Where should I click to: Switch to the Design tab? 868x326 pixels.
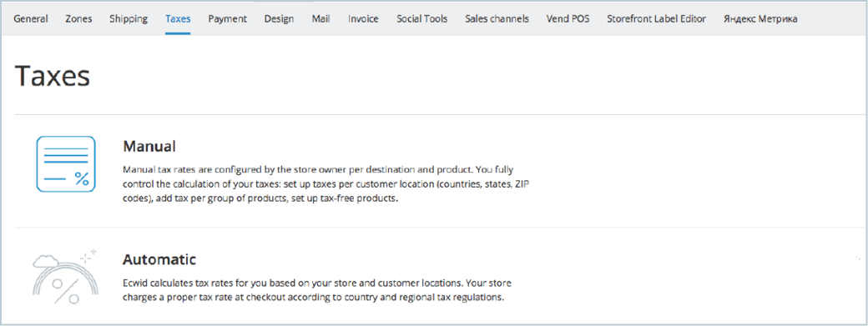(279, 19)
